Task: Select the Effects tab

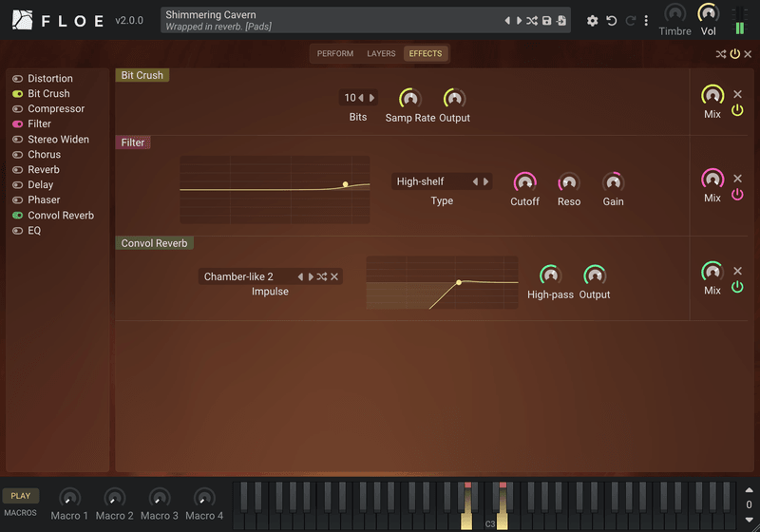Action: [425, 54]
